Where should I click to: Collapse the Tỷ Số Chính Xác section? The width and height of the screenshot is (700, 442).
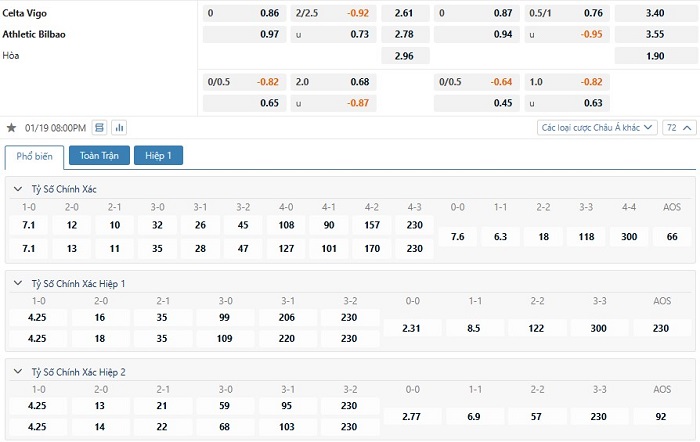tap(18, 189)
